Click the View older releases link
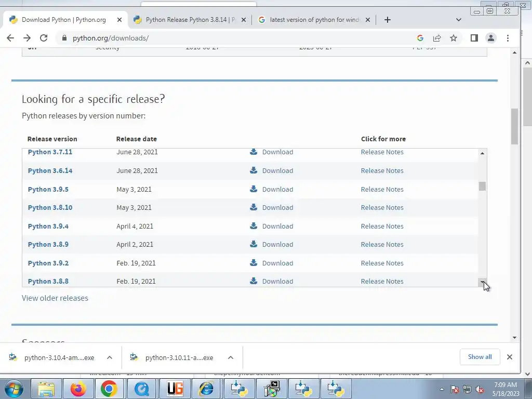This screenshot has height=399, width=532. point(55,298)
